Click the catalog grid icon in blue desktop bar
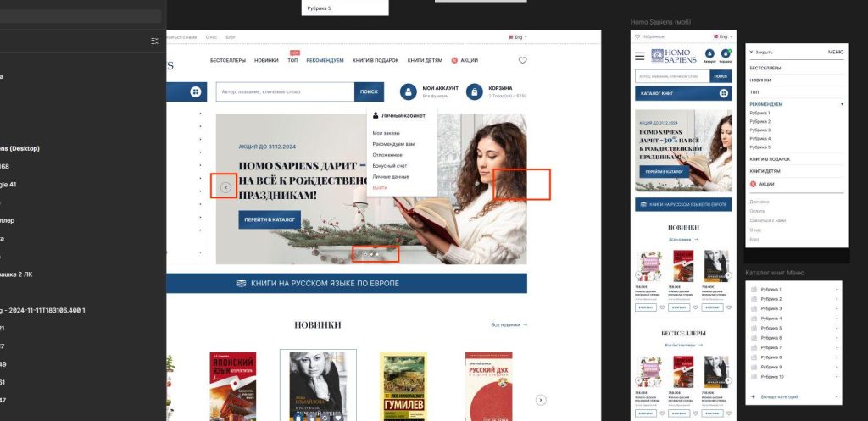Viewport: 868px width, 421px height. (196, 91)
